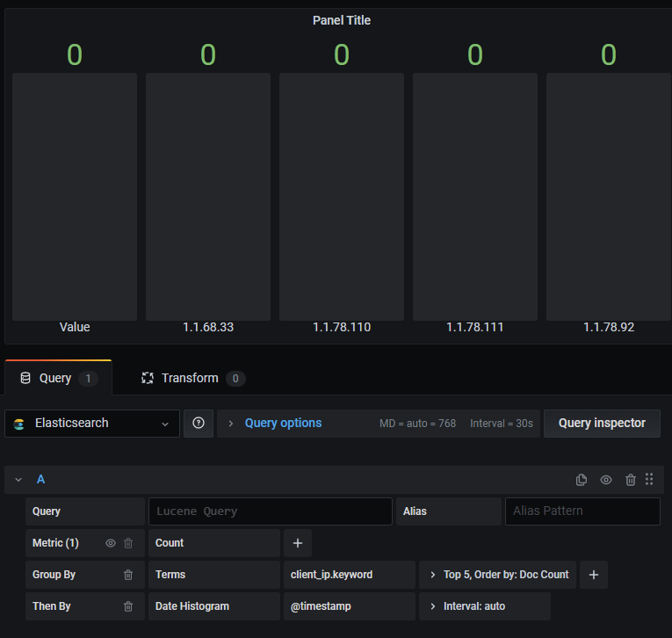The width and height of the screenshot is (672, 638).
Task: Click the bar gauge labeled 1.1.78.111
Action: pos(475,197)
